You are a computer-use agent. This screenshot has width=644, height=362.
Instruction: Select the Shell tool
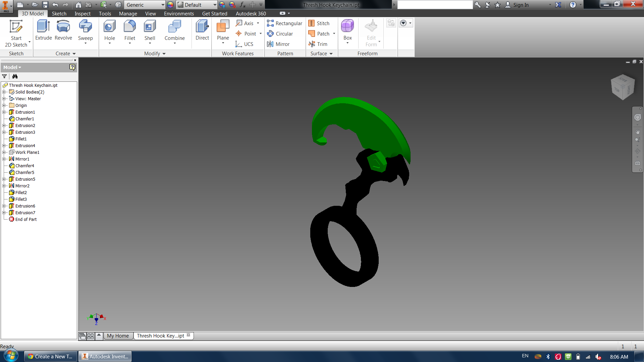[x=150, y=31]
